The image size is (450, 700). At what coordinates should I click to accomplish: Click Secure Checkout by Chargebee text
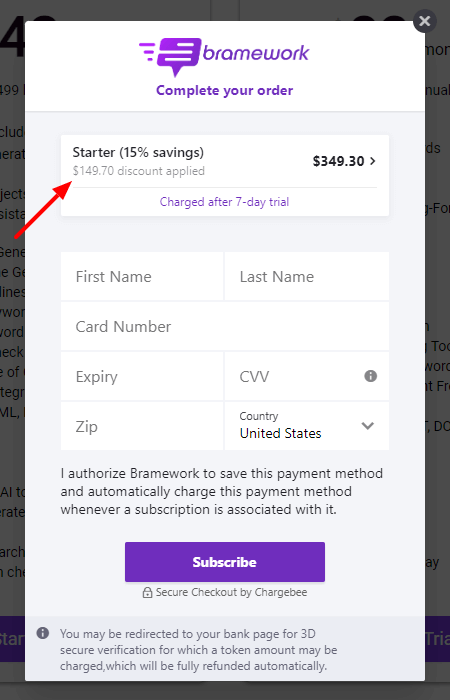(231, 592)
